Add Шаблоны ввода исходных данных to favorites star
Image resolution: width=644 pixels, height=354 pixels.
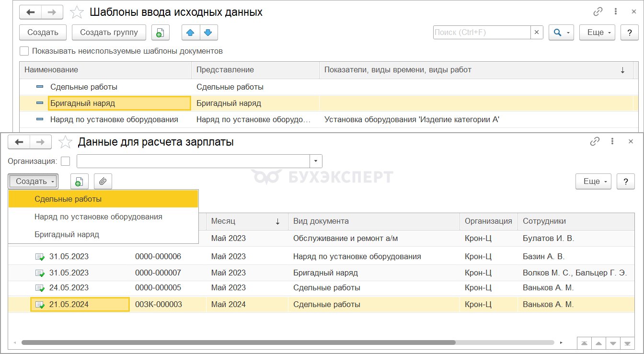pos(77,12)
